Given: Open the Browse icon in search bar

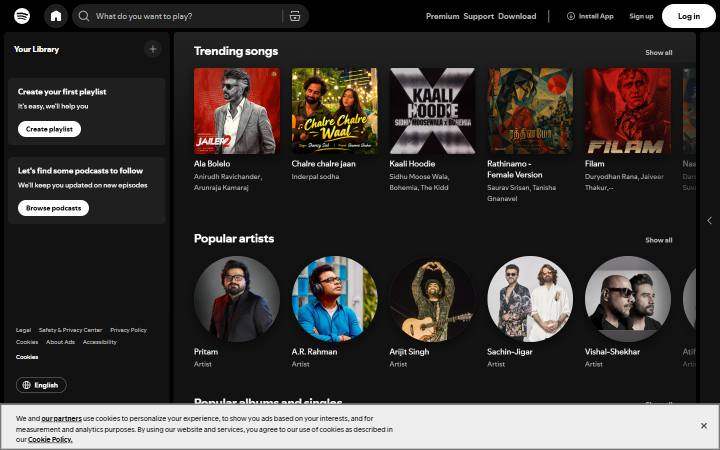Looking at the screenshot, I should point(295,16).
